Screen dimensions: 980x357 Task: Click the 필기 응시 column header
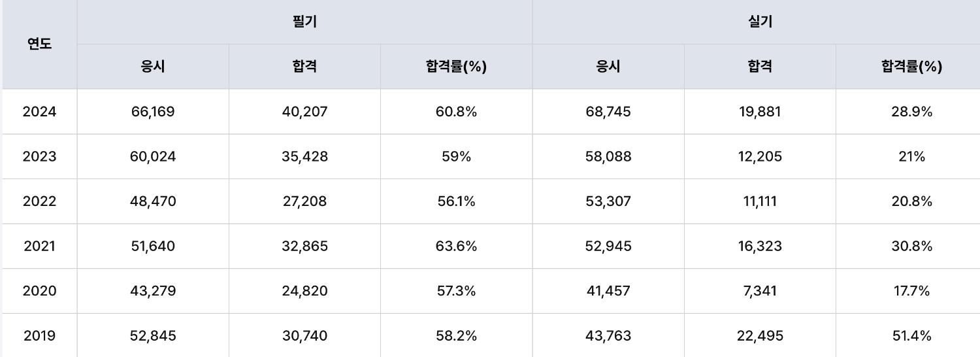(153, 67)
